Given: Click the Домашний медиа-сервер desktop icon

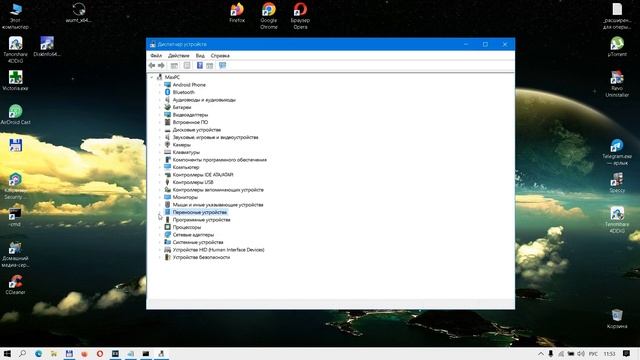Looking at the screenshot, I should (15, 254).
